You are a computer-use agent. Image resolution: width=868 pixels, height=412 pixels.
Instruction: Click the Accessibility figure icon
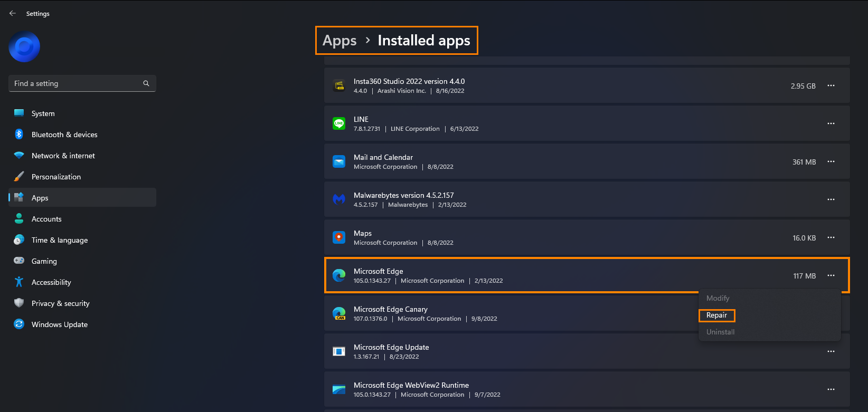click(x=19, y=282)
